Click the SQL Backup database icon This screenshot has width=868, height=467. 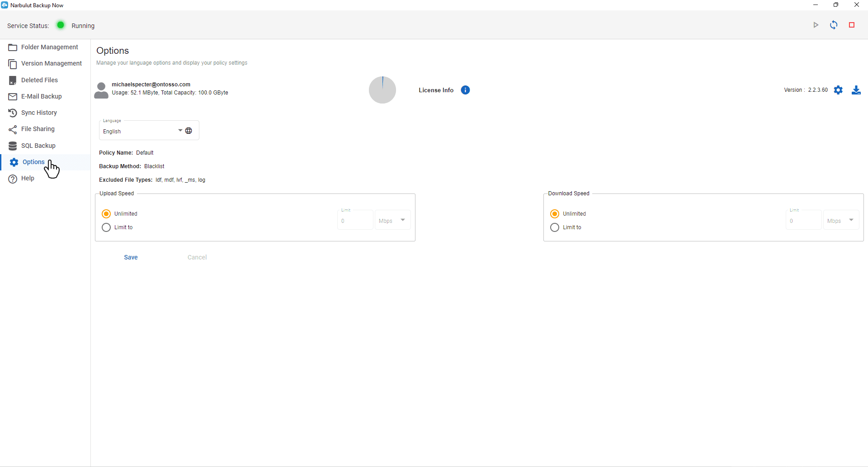point(13,146)
